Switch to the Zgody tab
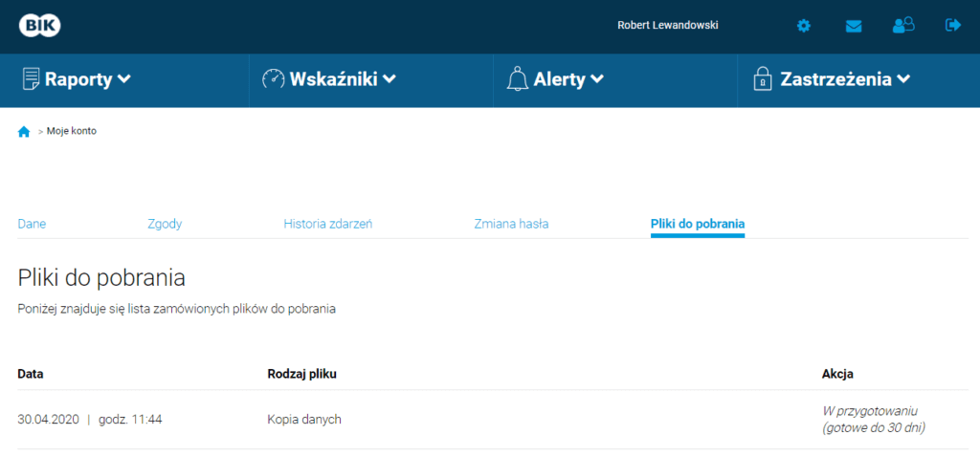This screenshot has width=980, height=457. point(165,224)
